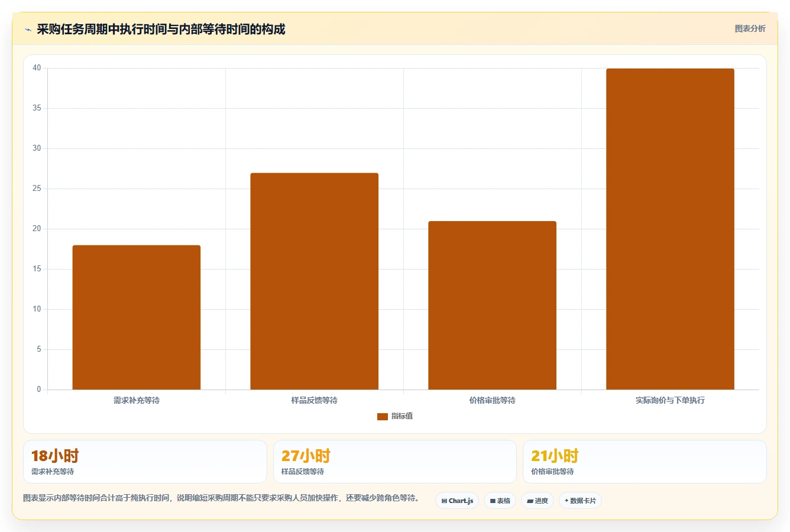
Task: Click the summary sentence starting with 图表显示内部等待时间
Action: [x=221, y=498]
